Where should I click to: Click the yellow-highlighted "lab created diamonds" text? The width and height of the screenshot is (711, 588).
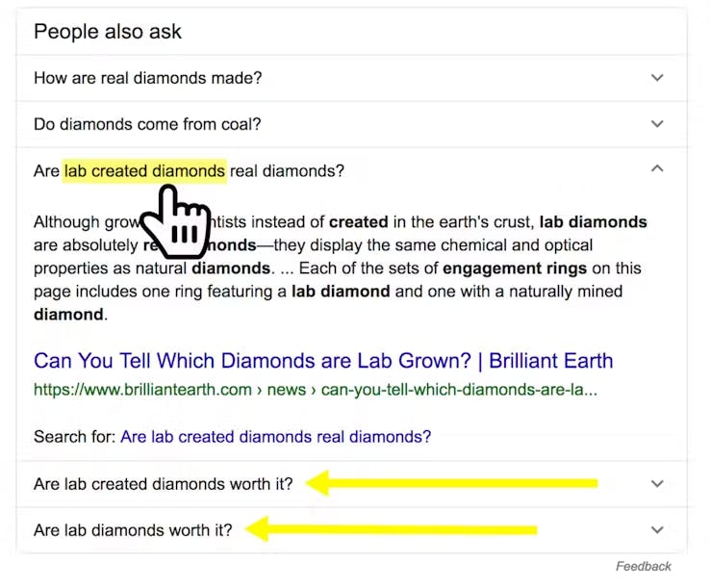tap(144, 171)
